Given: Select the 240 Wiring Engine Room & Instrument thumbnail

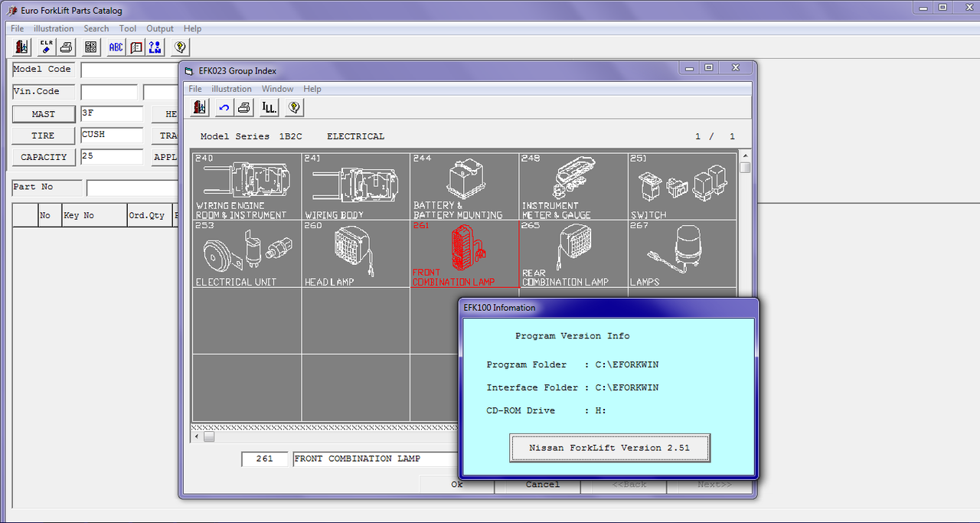Looking at the screenshot, I should [247, 187].
